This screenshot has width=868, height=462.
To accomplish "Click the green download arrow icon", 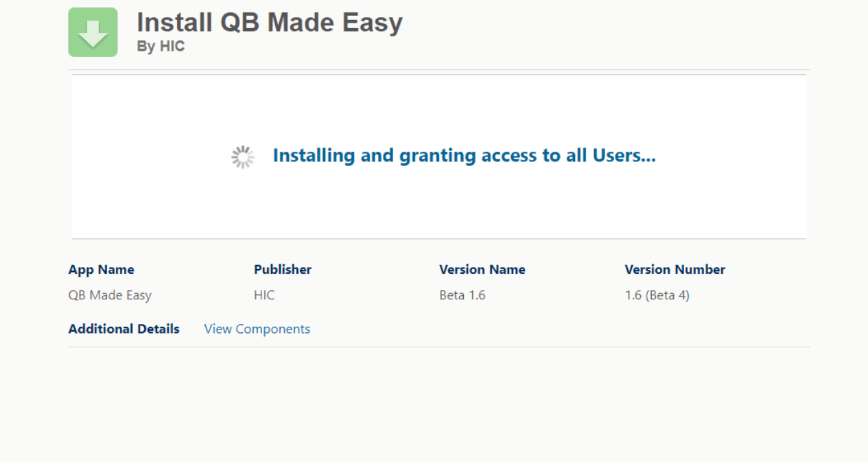I will pos(93,32).
